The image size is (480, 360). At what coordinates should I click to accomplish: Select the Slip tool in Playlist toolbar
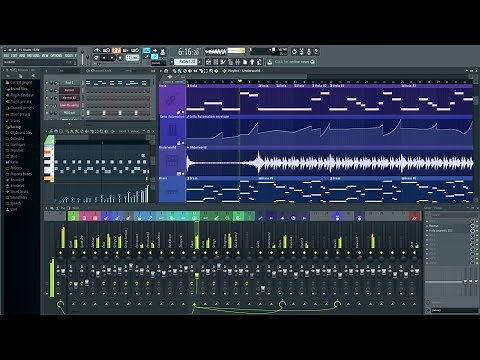(195, 71)
